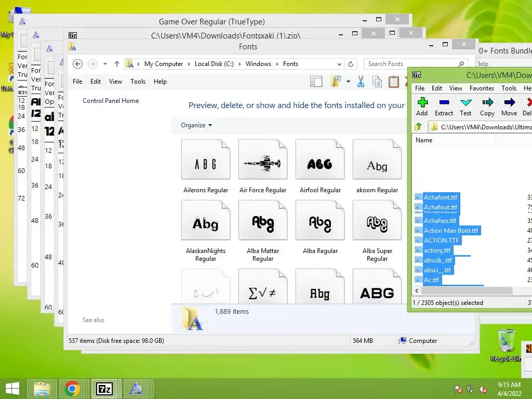Screen dimensions: 532x399
Task: Open the Tools menu in 7-Zip
Action: click(x=509, y=88)
